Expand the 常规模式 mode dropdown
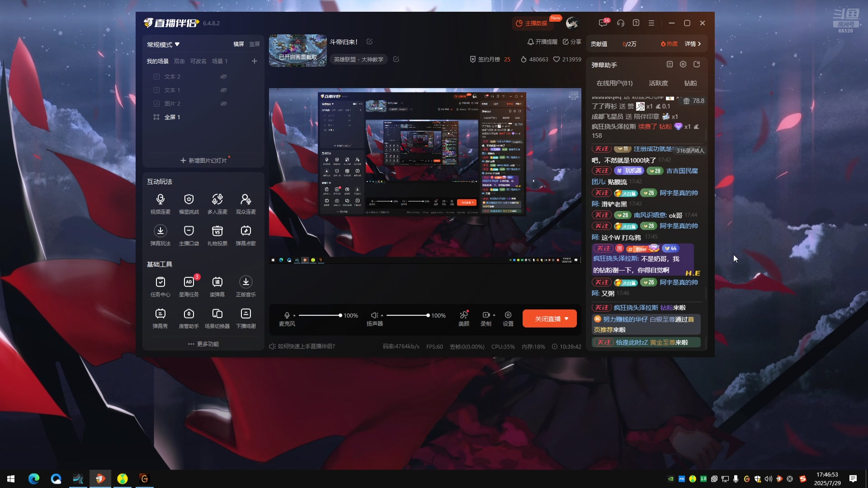This screenshot has height=488, width=868. (163, 45)
